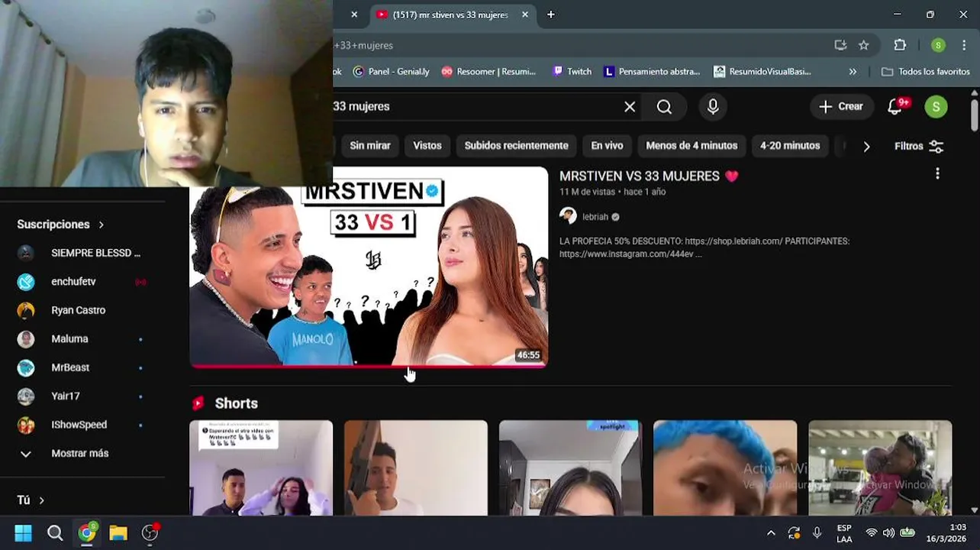Open File Explorer from the taskbar

[x=118, y=533]
